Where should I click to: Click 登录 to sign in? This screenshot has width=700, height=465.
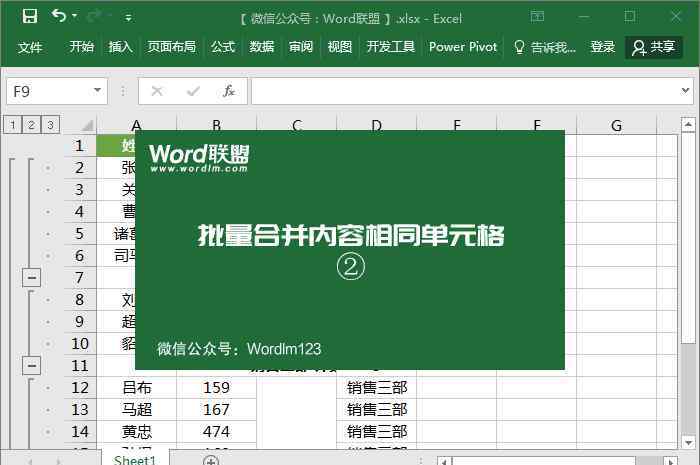pos(602,47)
